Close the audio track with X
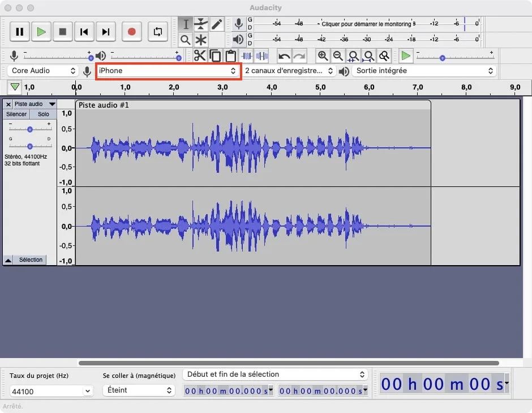Image resolution: width=532 pixels, height=413 pixels. pos(8,104)
